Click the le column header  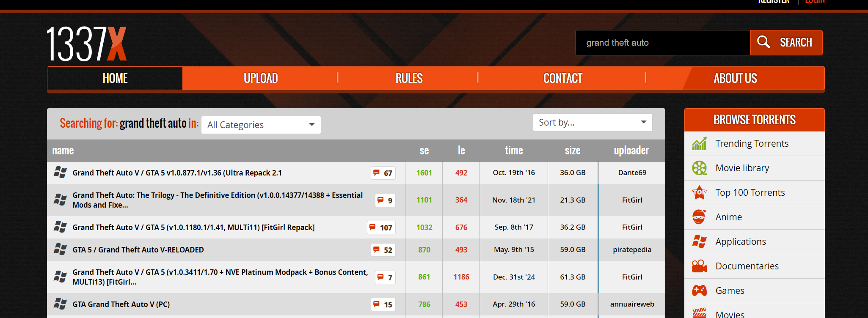tap(461, 151)
